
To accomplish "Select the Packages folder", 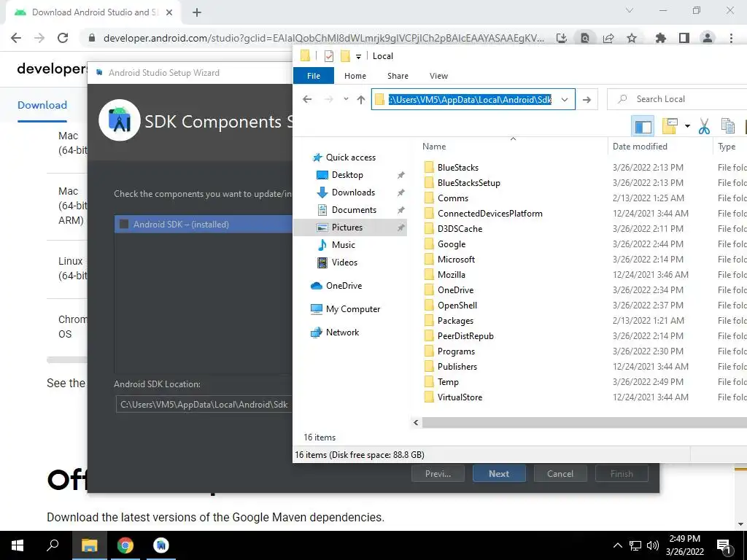I will (x=455, y=321).
